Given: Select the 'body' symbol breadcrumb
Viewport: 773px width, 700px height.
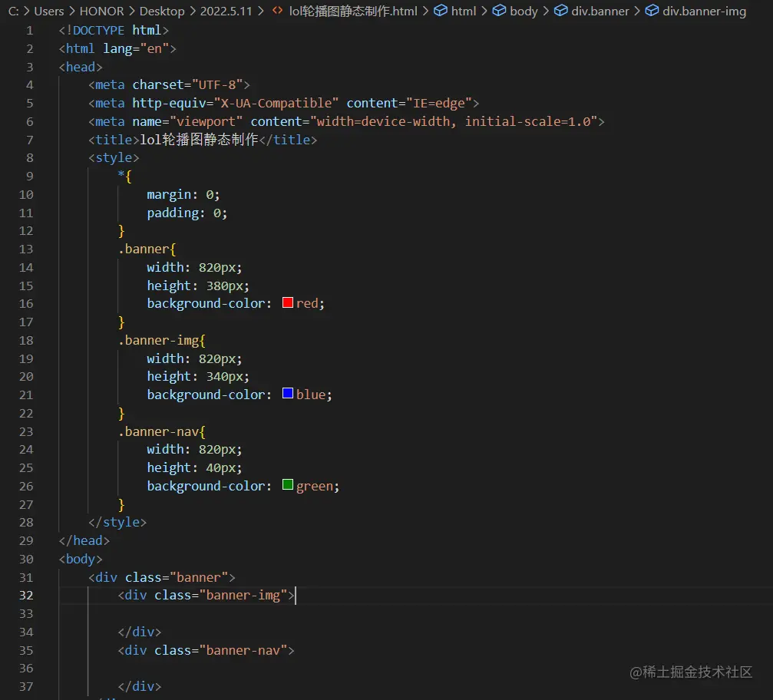Looking at the screenshot, I should pos(524,11).
